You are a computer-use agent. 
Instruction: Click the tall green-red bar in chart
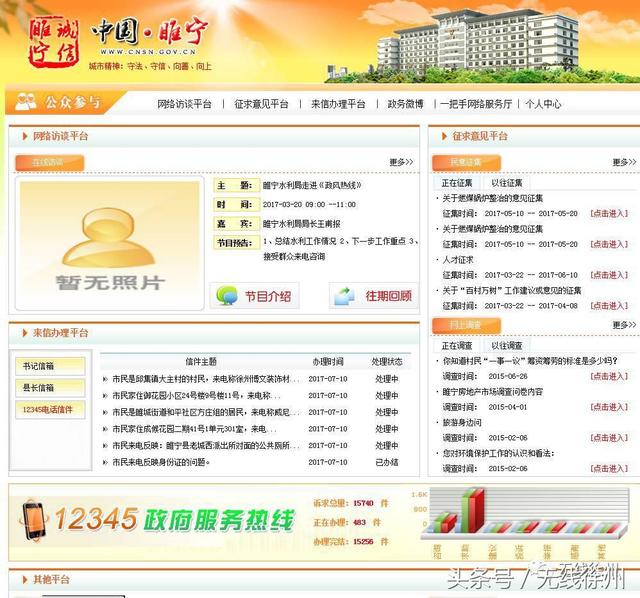[x=473, y=510]
